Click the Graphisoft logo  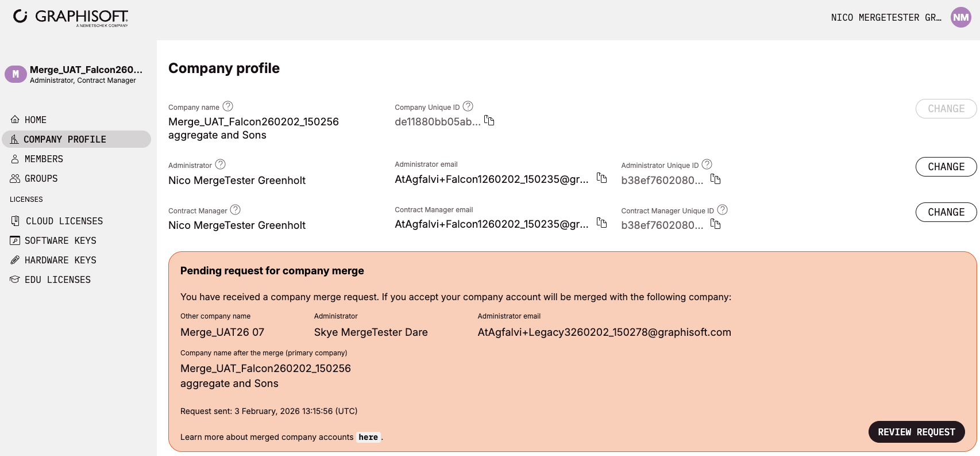71,17
